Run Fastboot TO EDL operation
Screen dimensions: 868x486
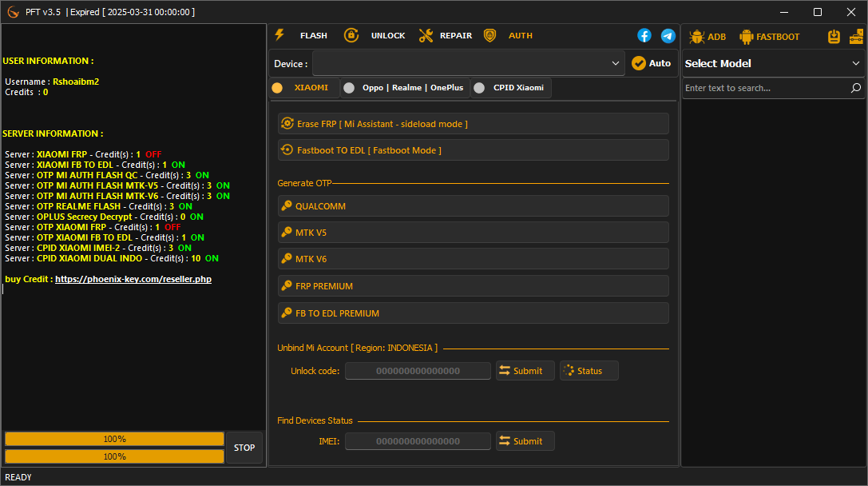473,149
